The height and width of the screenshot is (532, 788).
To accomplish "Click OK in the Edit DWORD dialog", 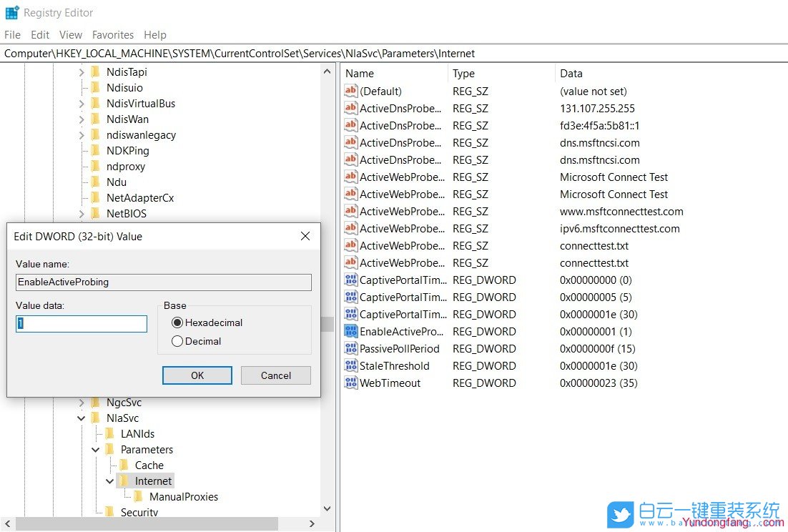I will (197, 375).
